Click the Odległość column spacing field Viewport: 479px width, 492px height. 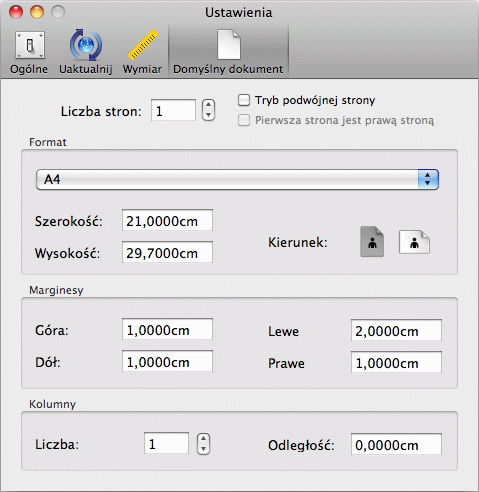[x=396, y=444]
